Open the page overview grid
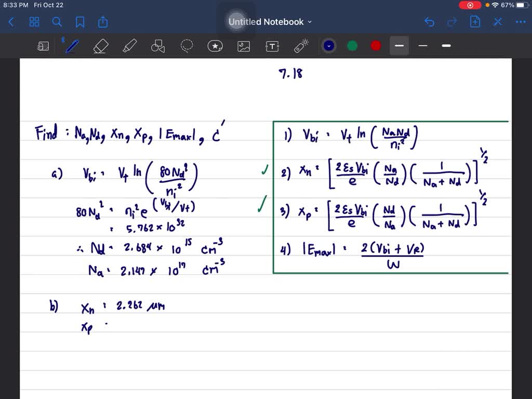532x399 pixels. (34, 22)
